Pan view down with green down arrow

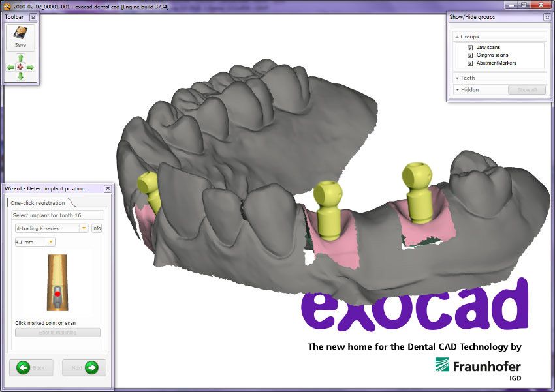point(20,76)
